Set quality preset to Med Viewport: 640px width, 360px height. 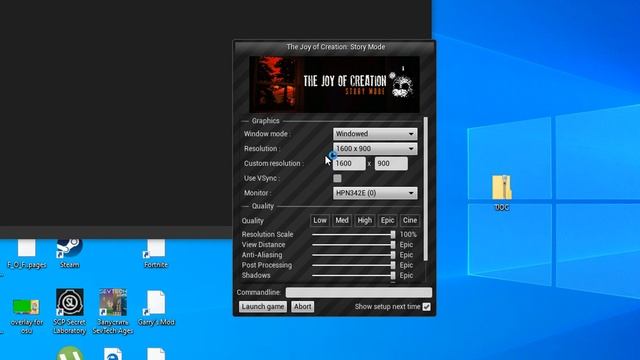coord(342,220)
